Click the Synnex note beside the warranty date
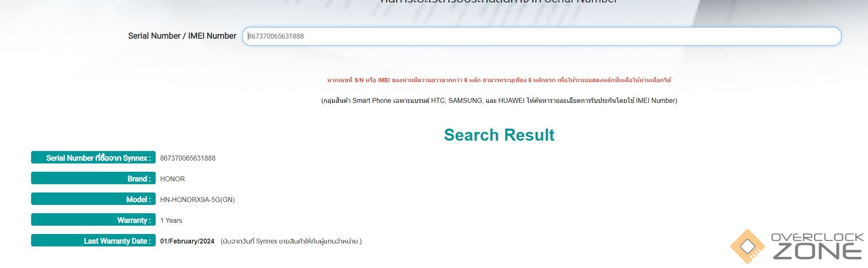This screenshot has width=868, height=268. click(x=291, y=241)
